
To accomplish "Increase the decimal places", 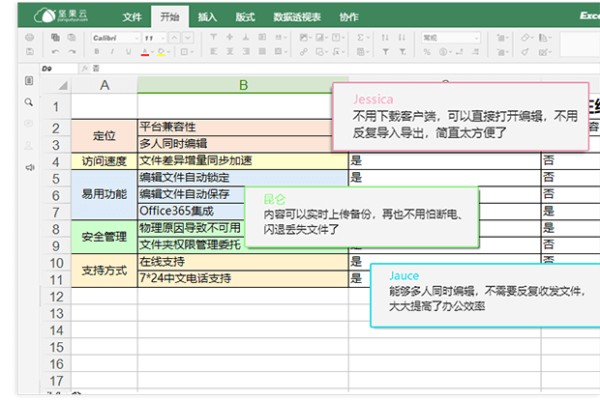I will click(x=476, y=52).
